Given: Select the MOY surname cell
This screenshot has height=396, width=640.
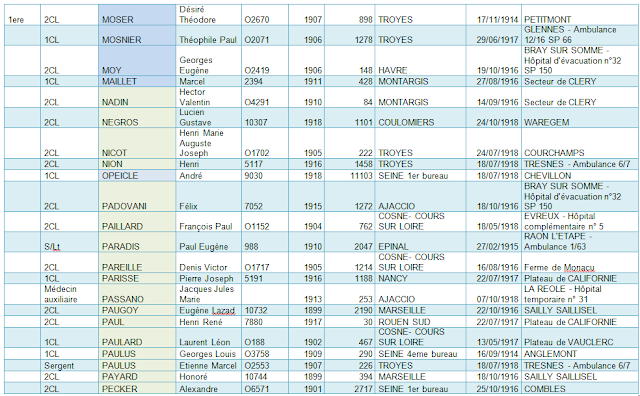Looking at the screenshot, I should (x=137, y=60).
